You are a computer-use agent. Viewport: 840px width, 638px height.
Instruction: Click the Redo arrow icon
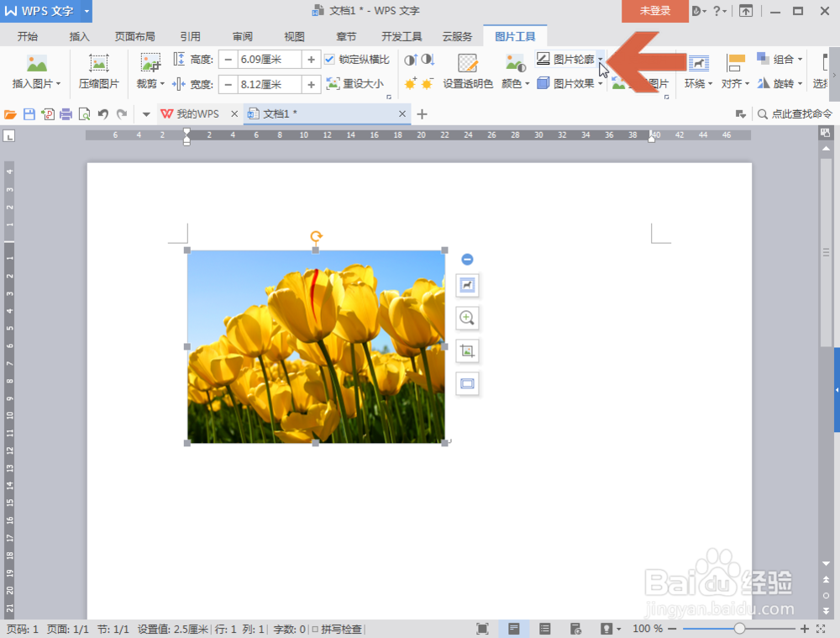click(122, 114)
